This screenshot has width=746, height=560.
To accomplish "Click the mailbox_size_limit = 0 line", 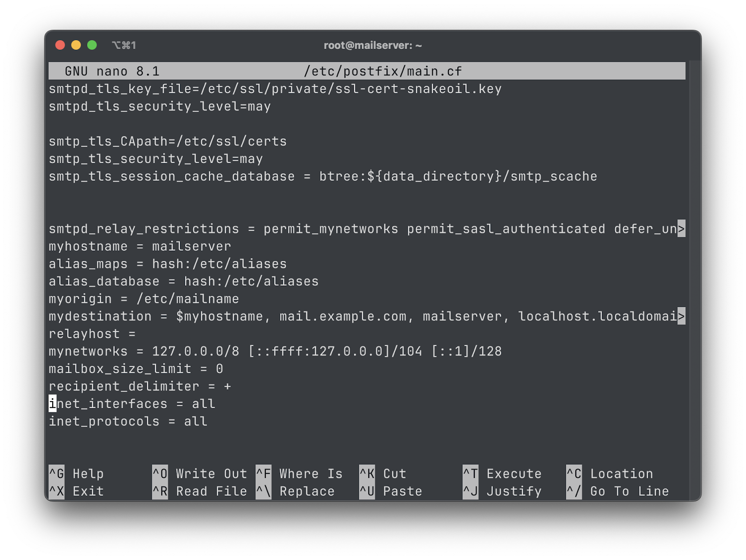I will tap(136, 369).
